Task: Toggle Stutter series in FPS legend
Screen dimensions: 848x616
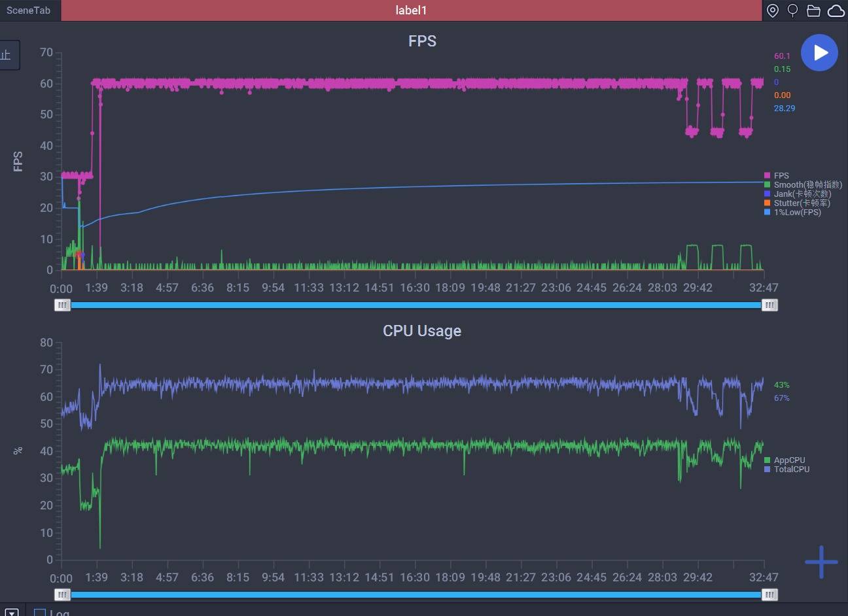Action: [x=797, y=203]
